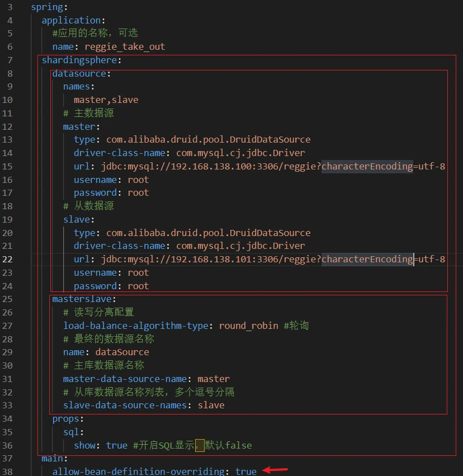The image size is (463, 476).
Task: Click the props key
Action: click(66, 418)
